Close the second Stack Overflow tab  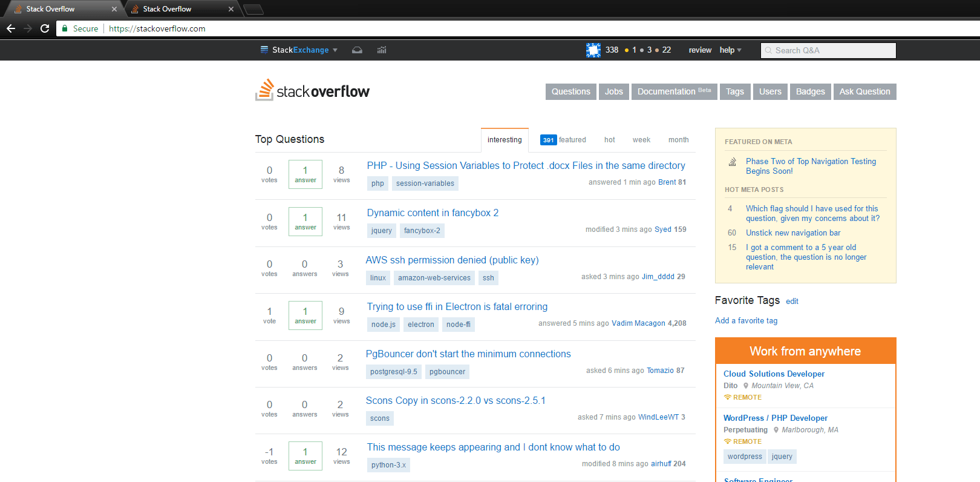231,9
